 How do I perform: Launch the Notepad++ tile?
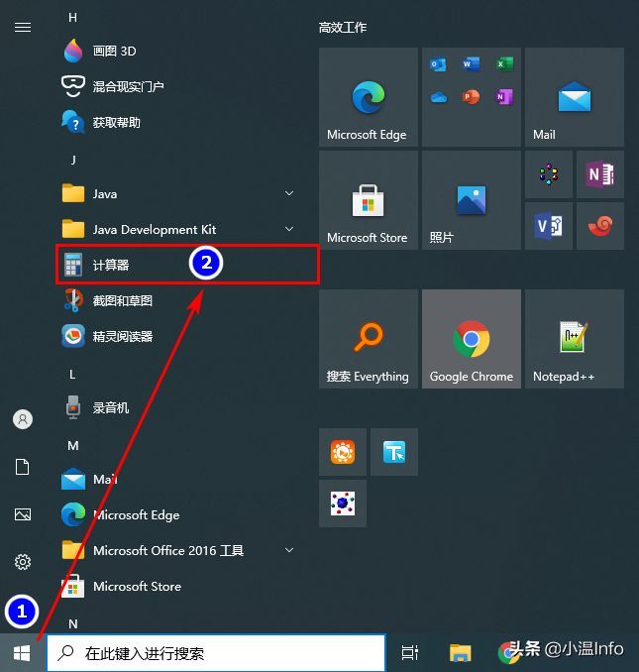pos(575,339)
